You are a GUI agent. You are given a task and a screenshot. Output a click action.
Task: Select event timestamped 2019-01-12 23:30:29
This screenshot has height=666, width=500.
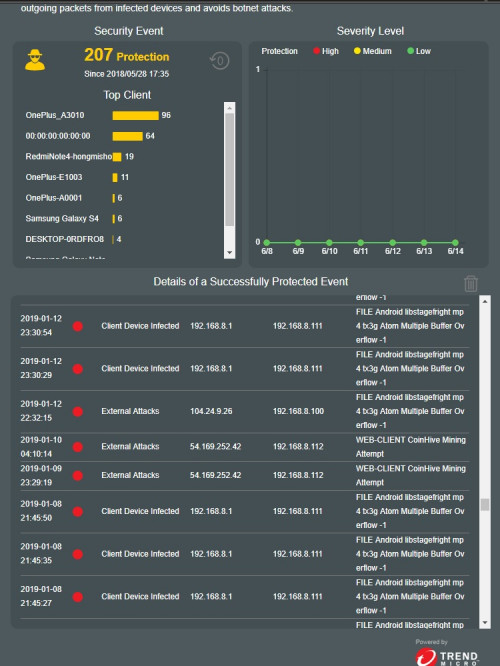pos(245,369)
